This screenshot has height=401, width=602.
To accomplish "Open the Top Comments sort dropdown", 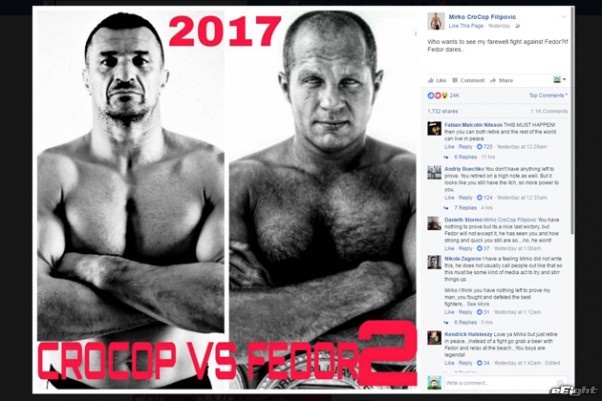I will [548, 95].
